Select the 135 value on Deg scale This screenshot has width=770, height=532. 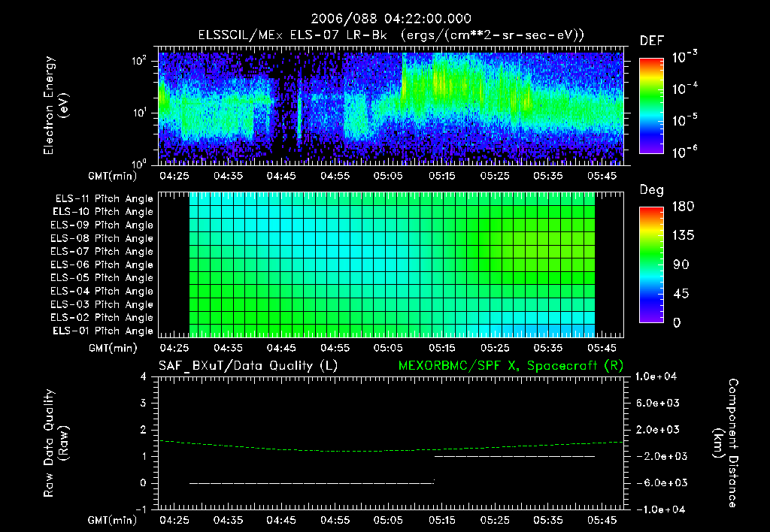click(x=684, y=235)
